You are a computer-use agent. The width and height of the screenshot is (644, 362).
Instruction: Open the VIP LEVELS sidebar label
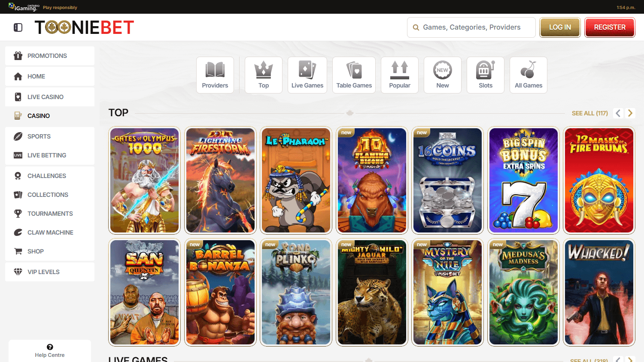pos(43,272)
